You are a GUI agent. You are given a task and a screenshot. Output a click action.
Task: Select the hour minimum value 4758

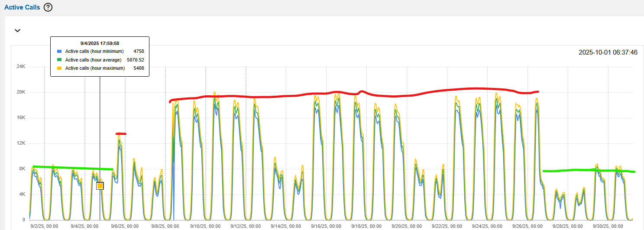[139, 51]
